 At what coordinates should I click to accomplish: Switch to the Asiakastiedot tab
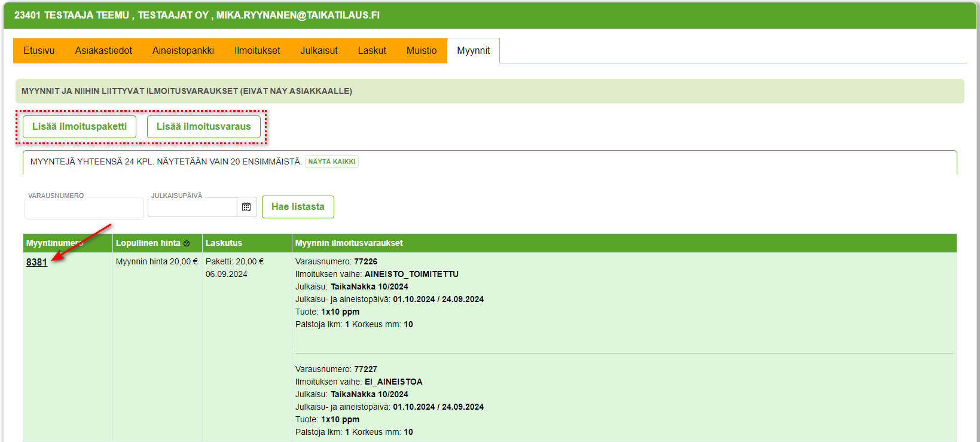click(x=103, y=51)
